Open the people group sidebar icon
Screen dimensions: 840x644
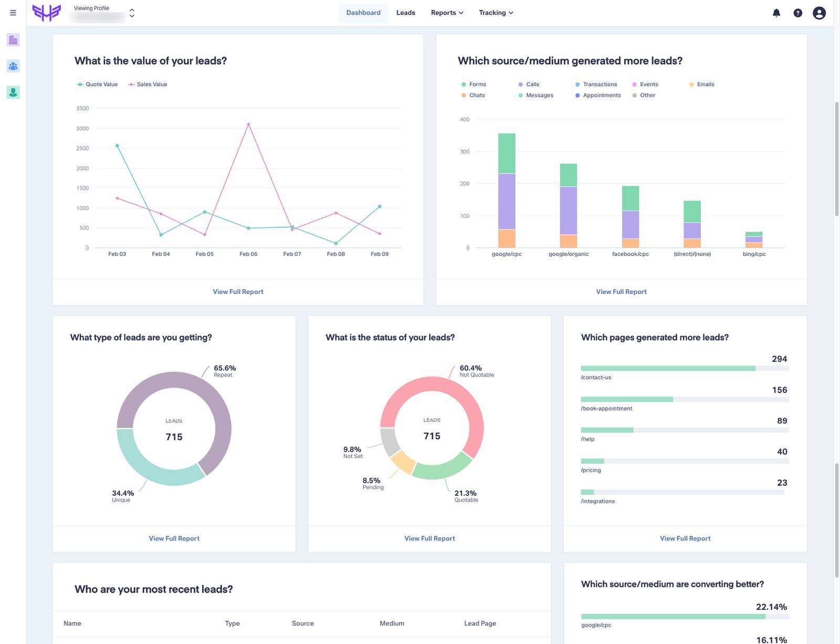13,66
